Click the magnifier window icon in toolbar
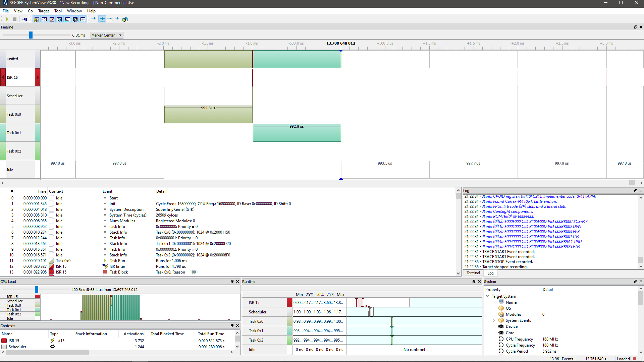The image size is (644, 362). [60, 19]
